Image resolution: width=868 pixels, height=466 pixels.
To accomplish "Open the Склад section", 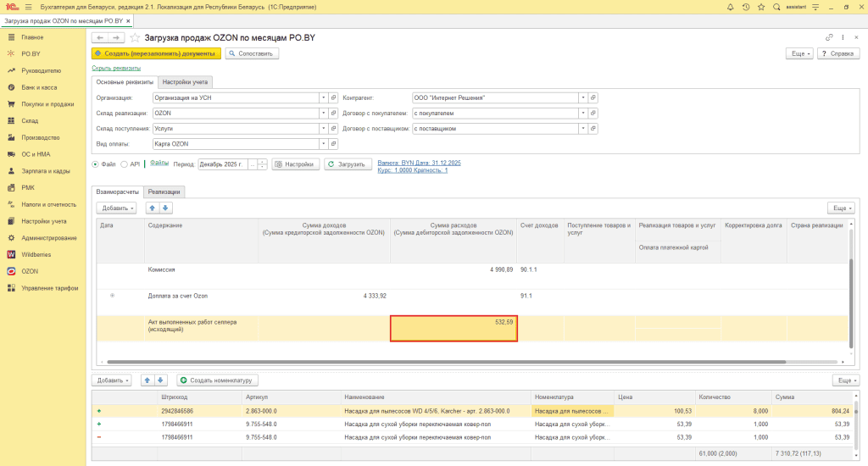I will (x=30, y=120).
